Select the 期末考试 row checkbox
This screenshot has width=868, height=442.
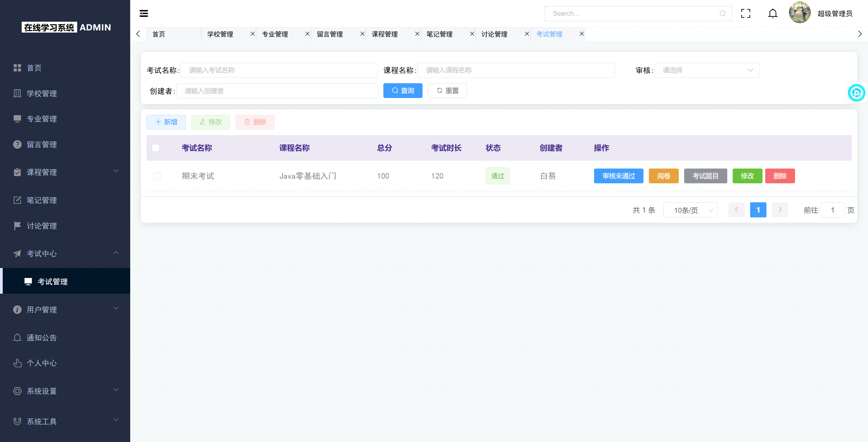[x=158, y=176]
